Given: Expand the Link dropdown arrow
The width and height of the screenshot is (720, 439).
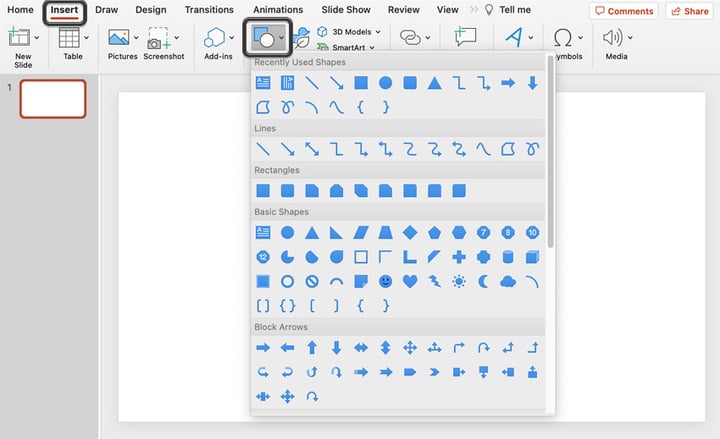Looking at the screenshot, I should pyautogui.click(x=428, y=38).
